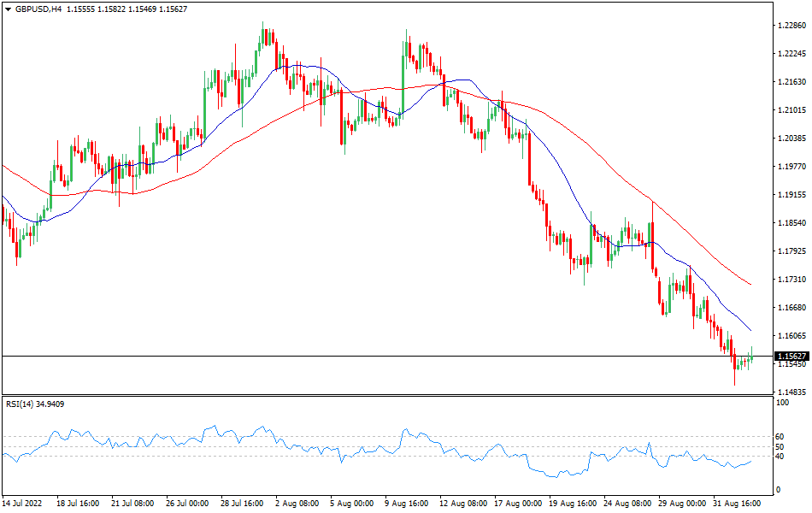Screen dimensions: 812x513
Task: Click the 2 Aug 08:00 time label
Action: click(296, 504)
